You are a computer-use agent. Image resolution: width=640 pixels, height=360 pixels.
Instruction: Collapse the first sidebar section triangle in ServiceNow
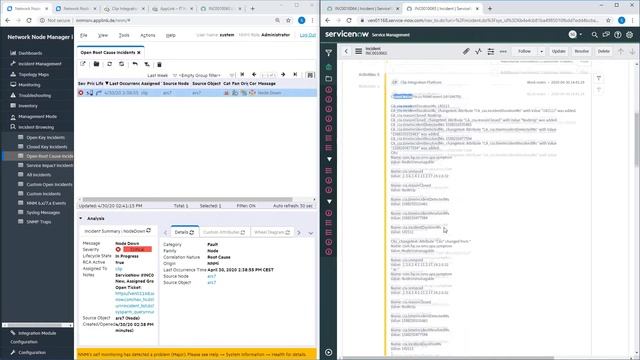329,159
